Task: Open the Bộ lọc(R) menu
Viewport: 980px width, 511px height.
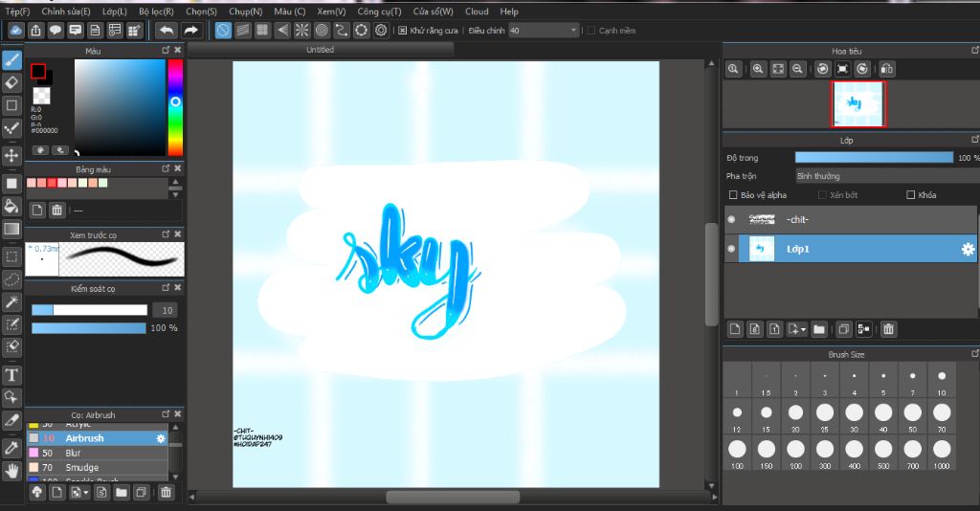Action: pyautogui.click(x=156, y=11)
